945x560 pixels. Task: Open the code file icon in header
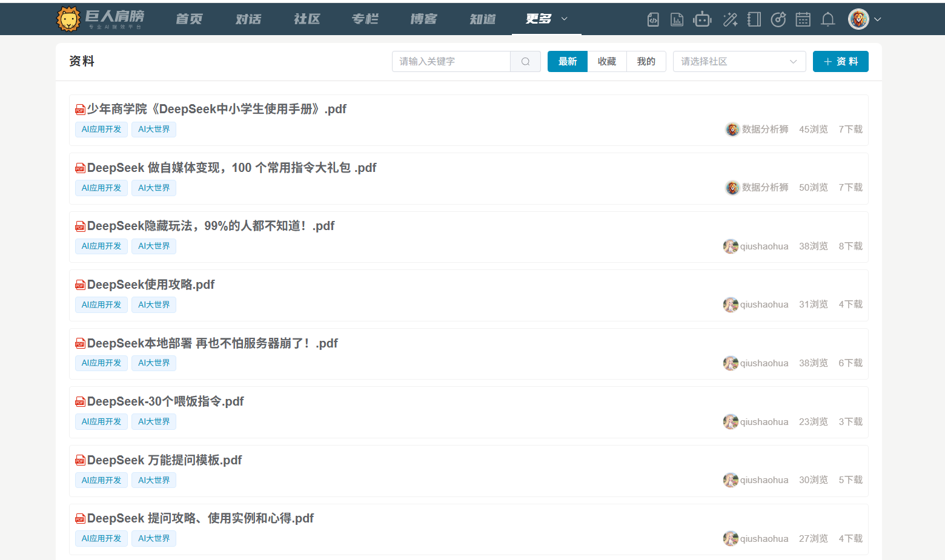[653, 19]
